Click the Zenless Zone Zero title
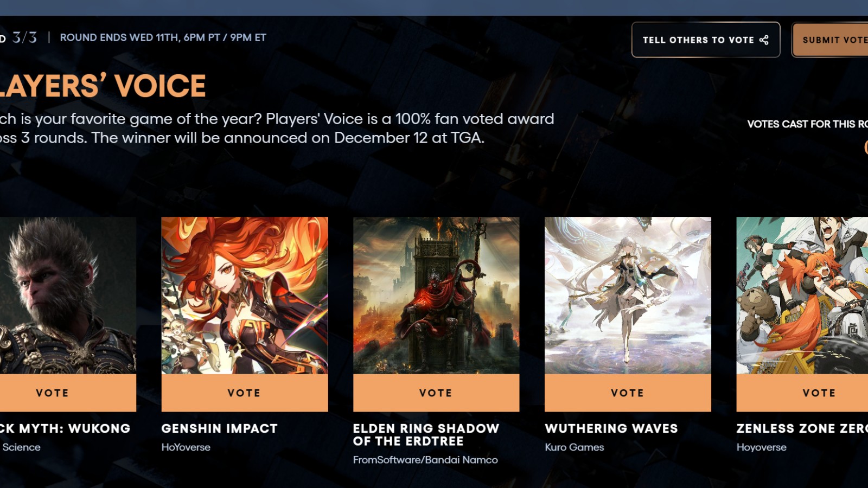 [x=802, y=428]
